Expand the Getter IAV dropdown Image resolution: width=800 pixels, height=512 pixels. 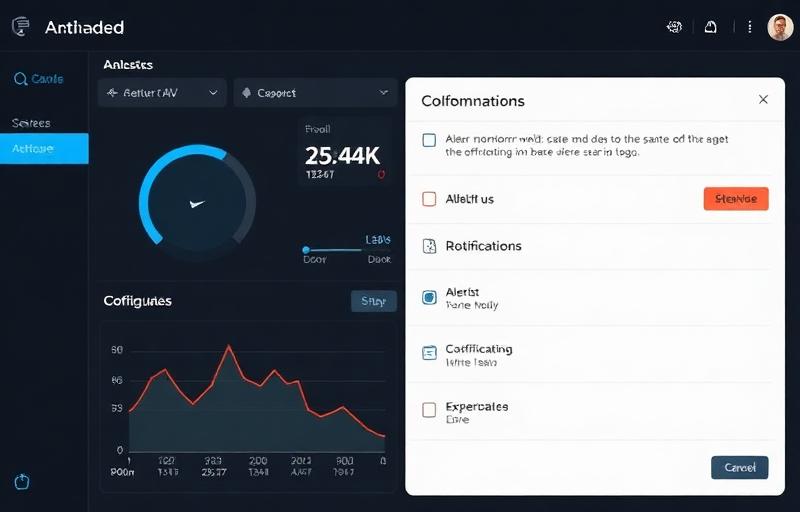162,93
